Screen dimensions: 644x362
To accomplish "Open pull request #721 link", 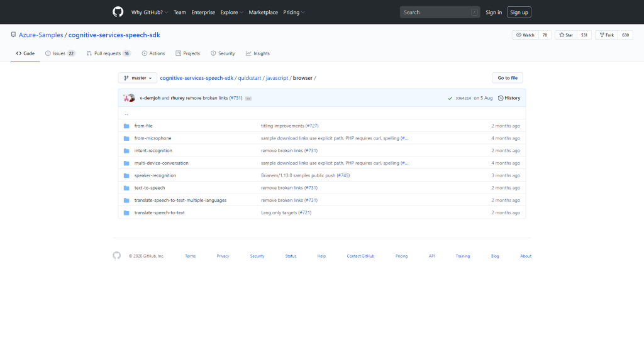I will (x=305, y=212).
